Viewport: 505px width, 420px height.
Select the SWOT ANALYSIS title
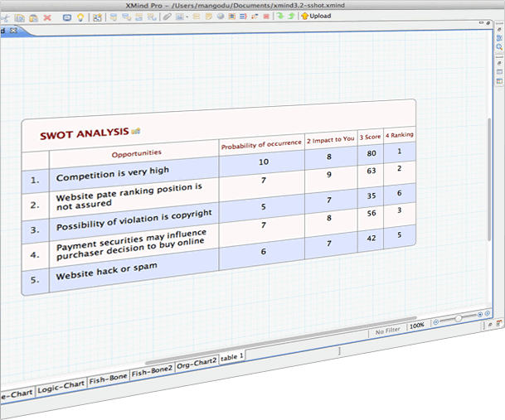point(85,133)
